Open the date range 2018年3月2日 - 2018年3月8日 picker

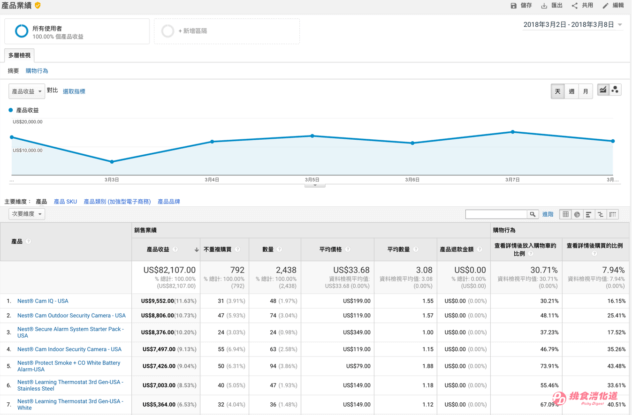[x=572, y=25]
